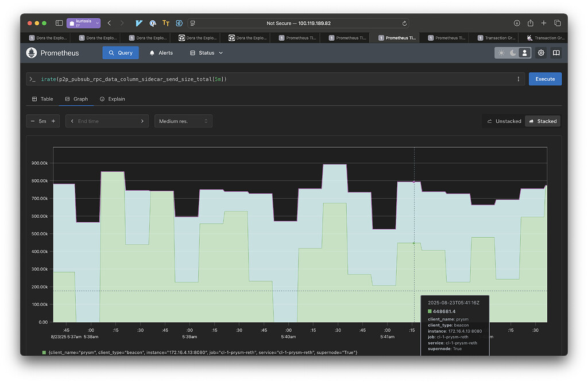Viewport: 588px width, 382px height.
Task: Open the Alerts page
Action: (x=161, y=53)
